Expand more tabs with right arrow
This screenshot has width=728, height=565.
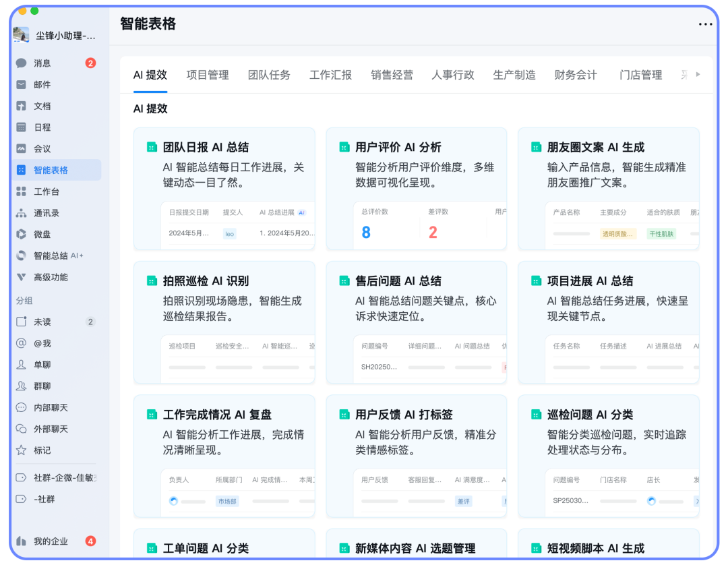pos(698,74)
